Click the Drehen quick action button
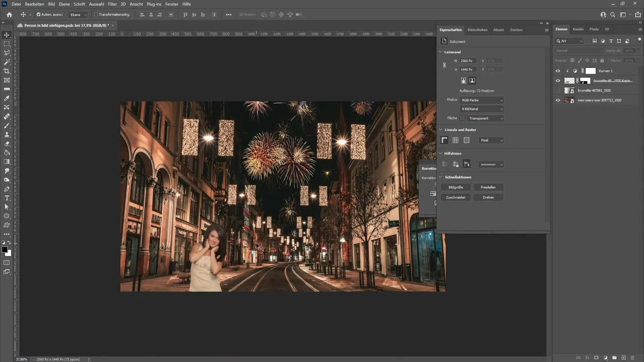 pos(488,197)
